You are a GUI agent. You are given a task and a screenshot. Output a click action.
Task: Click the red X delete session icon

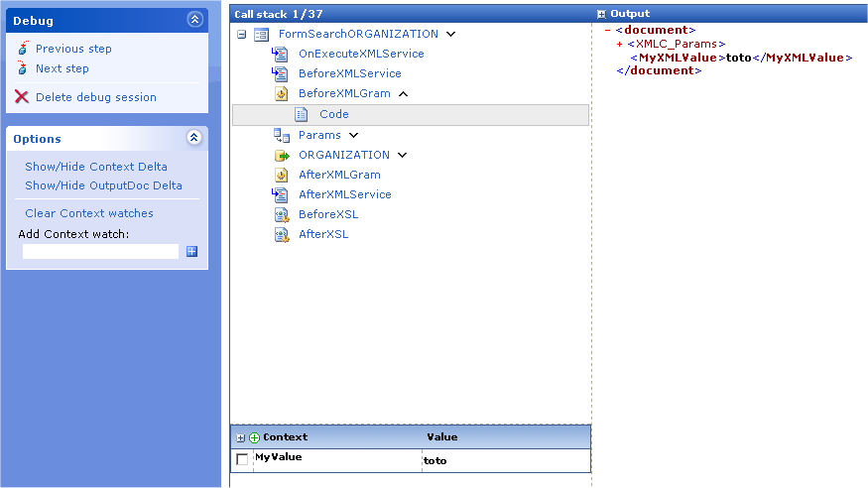point(22,97)
